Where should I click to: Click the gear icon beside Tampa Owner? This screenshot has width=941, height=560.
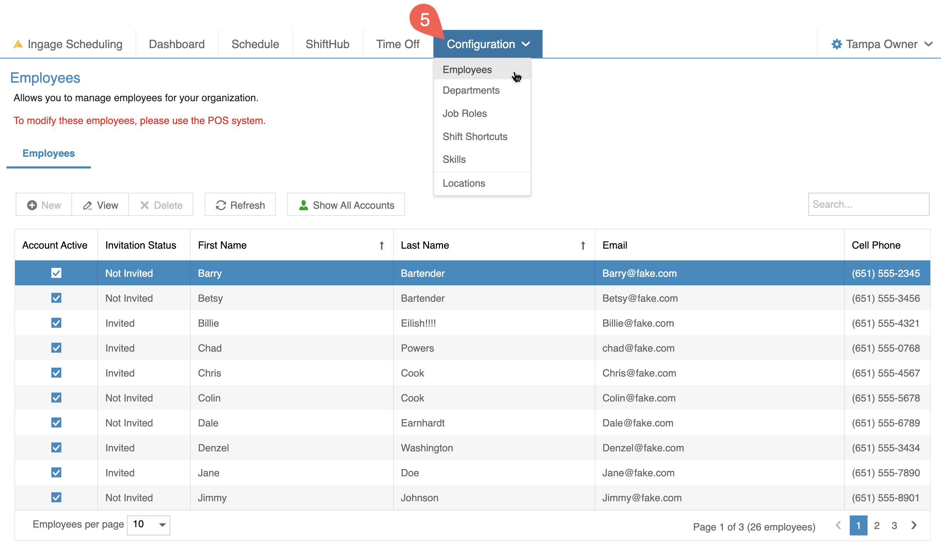pos(837,44)
